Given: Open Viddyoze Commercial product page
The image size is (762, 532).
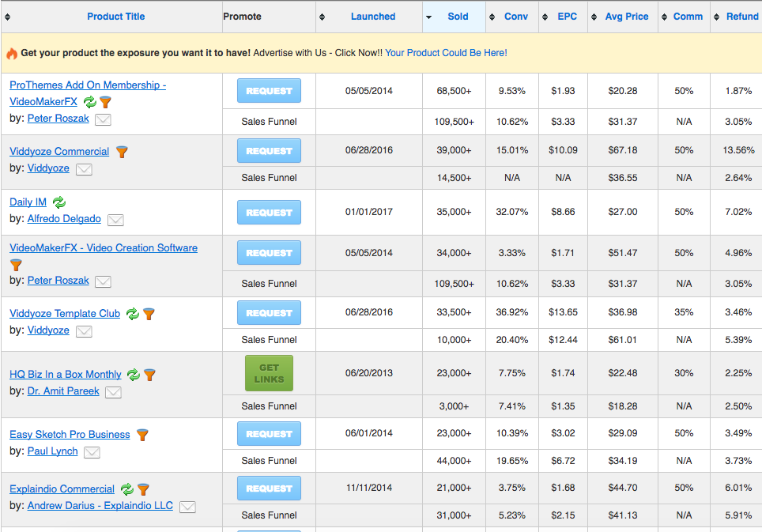Looking at the screenshot, I should [x=59, y=152].
